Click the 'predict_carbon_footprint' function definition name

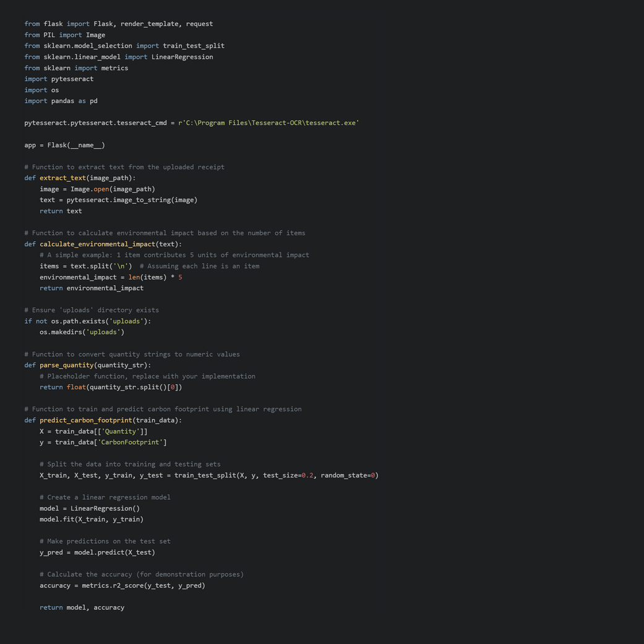click(x=85, y=421)
